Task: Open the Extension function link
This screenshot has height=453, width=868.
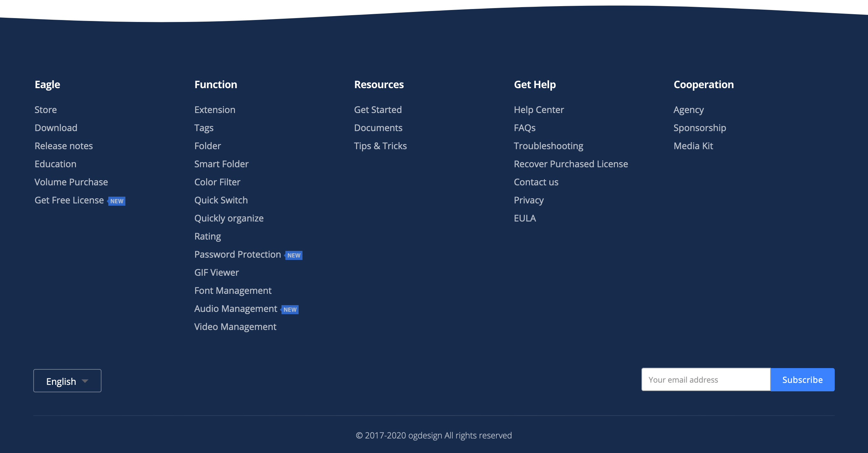Action: [x=215, y=110]
